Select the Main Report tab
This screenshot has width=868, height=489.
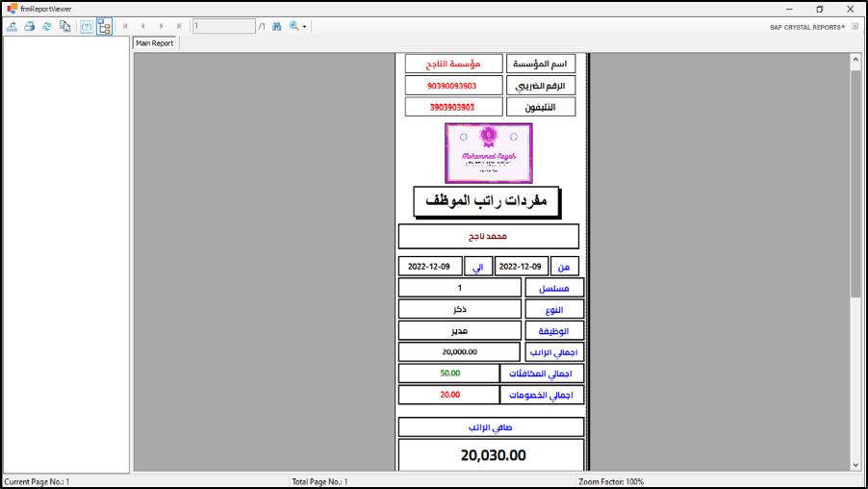tap(155, 43)
